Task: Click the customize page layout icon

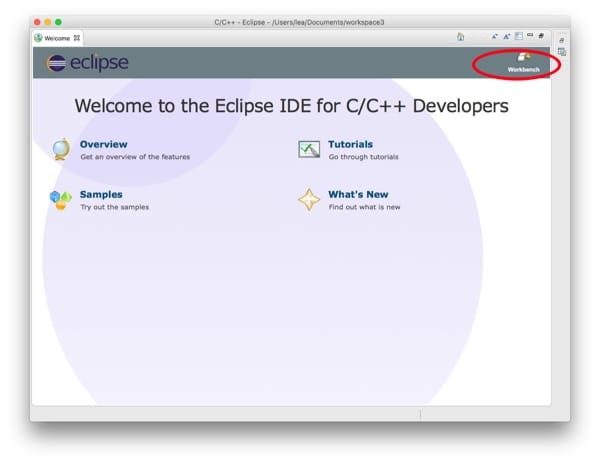Action: pos(519,36)
